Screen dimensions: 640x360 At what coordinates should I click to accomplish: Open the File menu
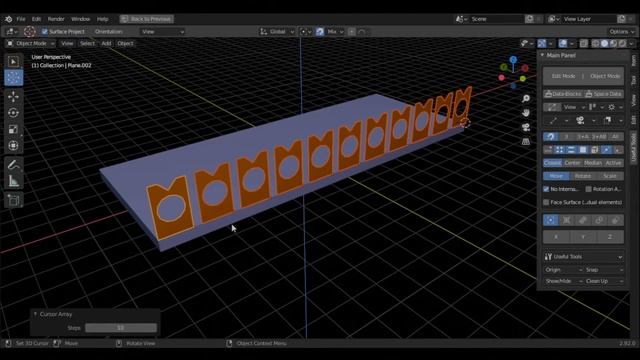click(x=21, y=19)
